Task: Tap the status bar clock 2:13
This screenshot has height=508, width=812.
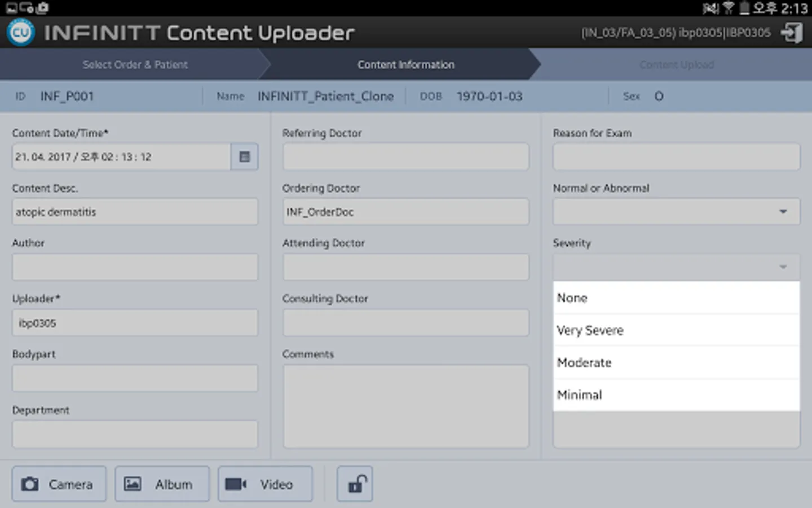Action: (795, 8)
